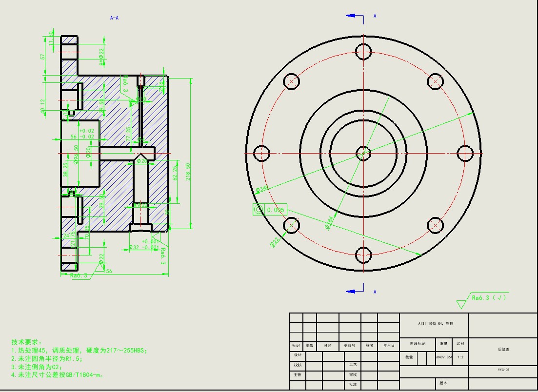Click the top bolt hole in the circular view
538x392 pixels.
coord(364,51)
